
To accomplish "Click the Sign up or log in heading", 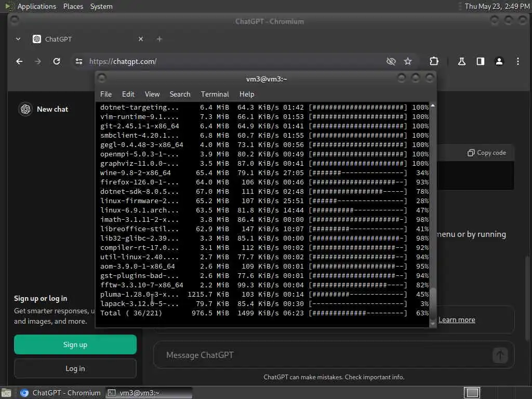I will coord(41,299).
